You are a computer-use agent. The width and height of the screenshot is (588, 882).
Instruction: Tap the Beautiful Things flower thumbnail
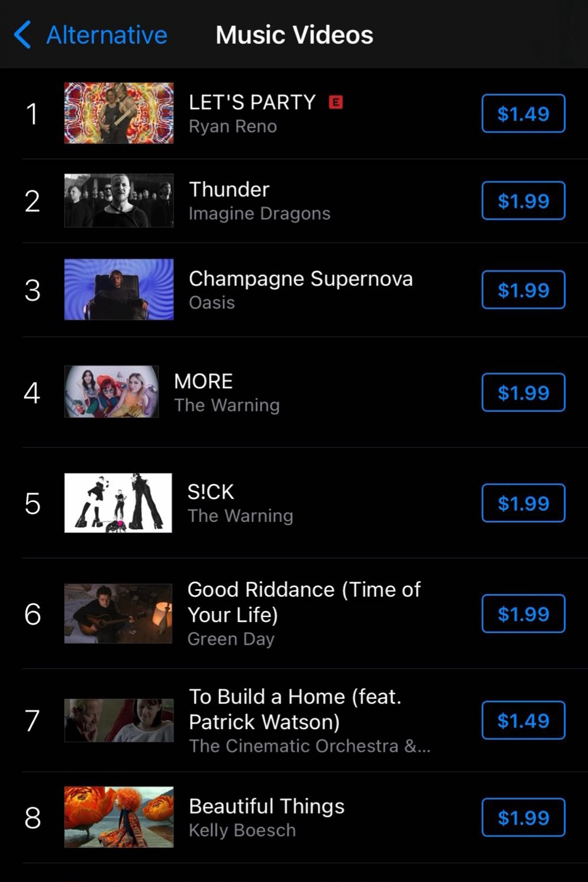pos(118,818)
